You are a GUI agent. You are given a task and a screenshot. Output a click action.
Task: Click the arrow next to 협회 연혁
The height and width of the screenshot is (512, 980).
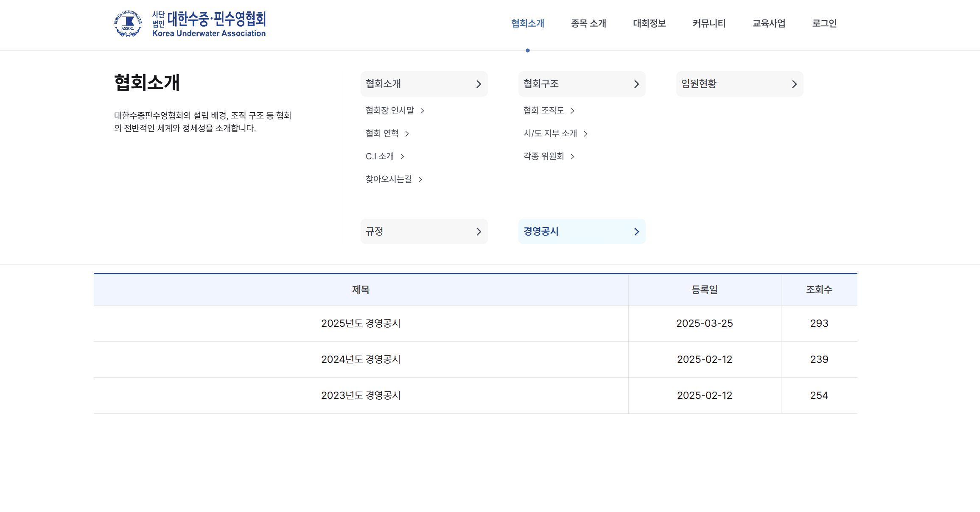click(x=407, y=134)
